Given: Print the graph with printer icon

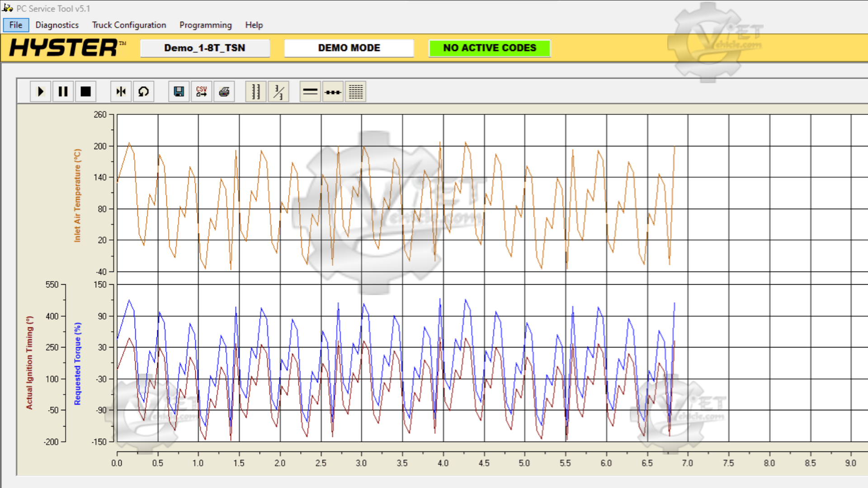Looking at the screenshot, I should coord(224,92).
